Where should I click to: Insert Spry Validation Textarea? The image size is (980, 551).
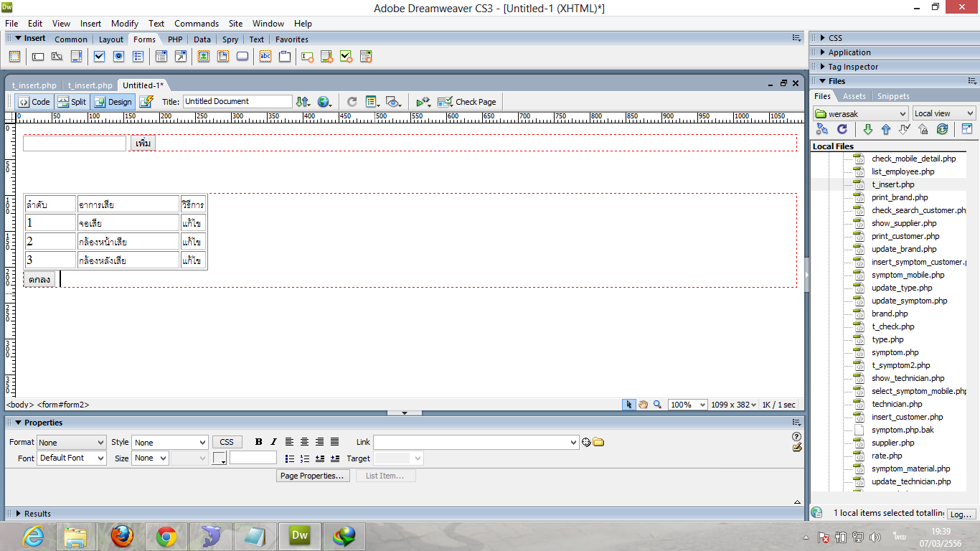[x=327, y=56]
